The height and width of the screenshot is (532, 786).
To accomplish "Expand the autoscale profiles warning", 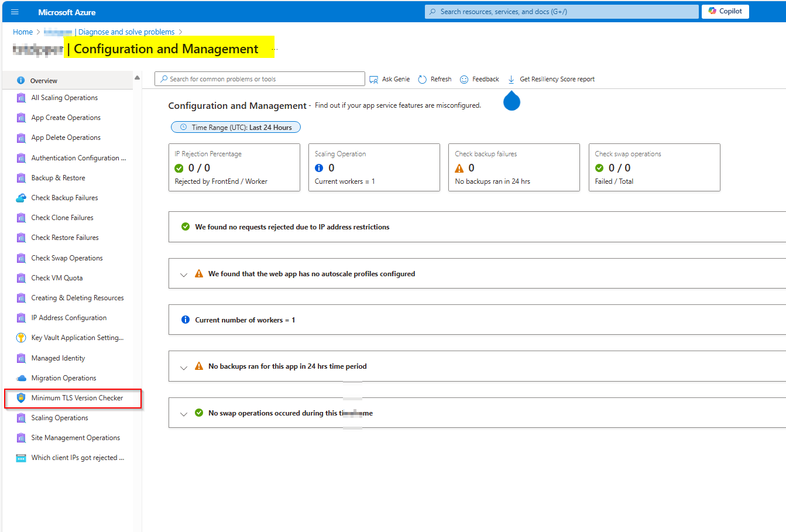I will point(184,273).
